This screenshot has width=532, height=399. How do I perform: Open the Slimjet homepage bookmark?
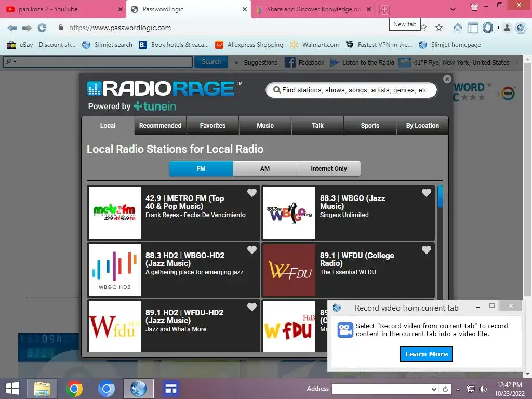[x=450, y=45]
